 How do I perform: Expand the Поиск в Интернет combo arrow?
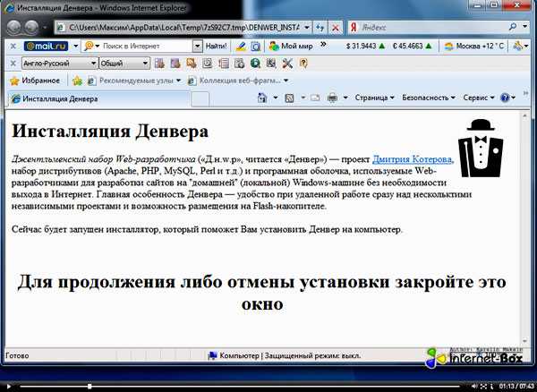click(197, 47)
